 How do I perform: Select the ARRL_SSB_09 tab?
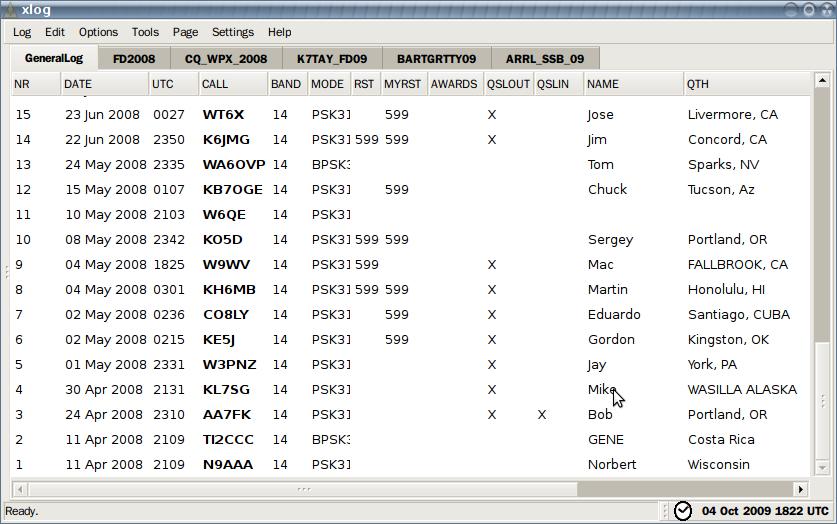point(545,59)
